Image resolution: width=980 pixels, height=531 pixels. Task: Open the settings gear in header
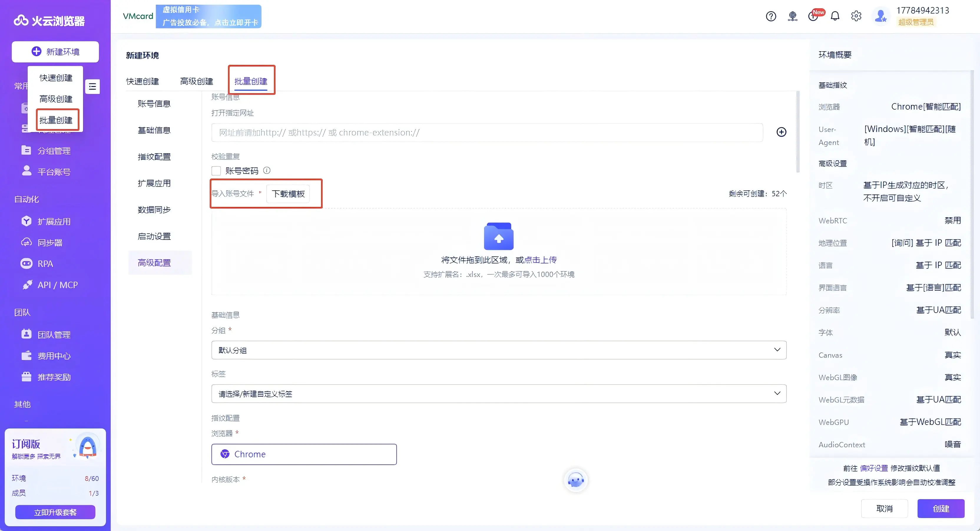click(x=856, y=17)
